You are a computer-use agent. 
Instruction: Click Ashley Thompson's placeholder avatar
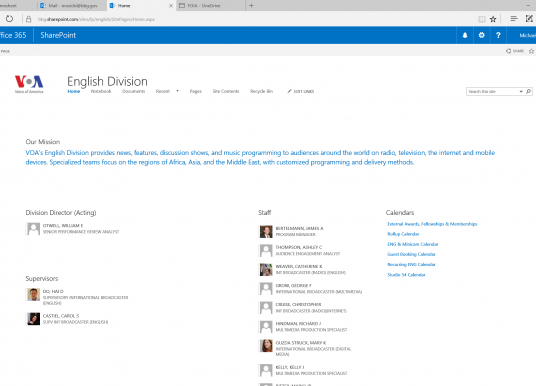point(266,250)
